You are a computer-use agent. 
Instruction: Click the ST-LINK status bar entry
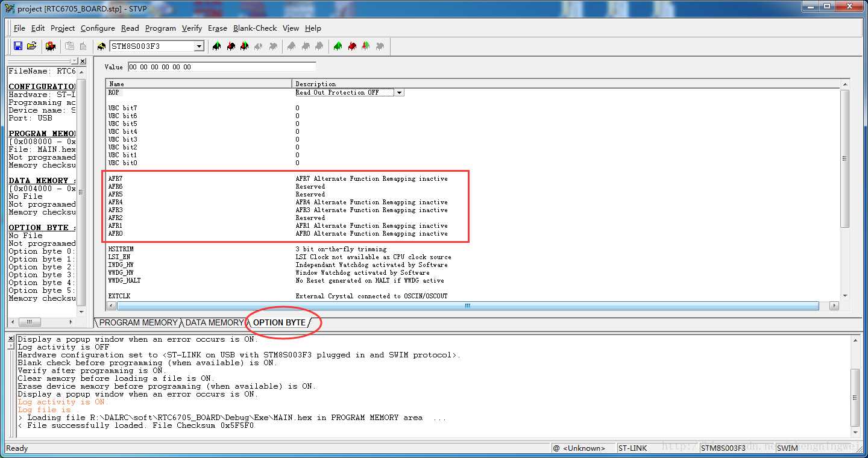pyautogui.click(x=633, y=448)
